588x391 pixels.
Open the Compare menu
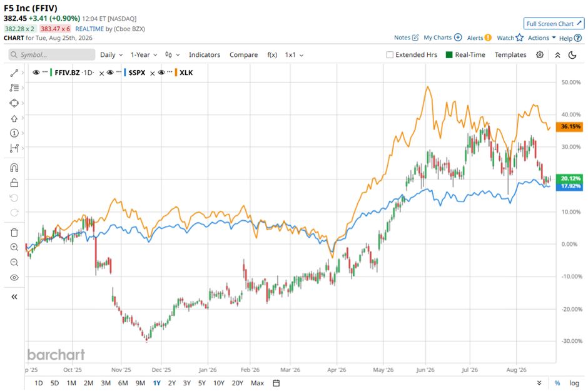tap(243, 54)
